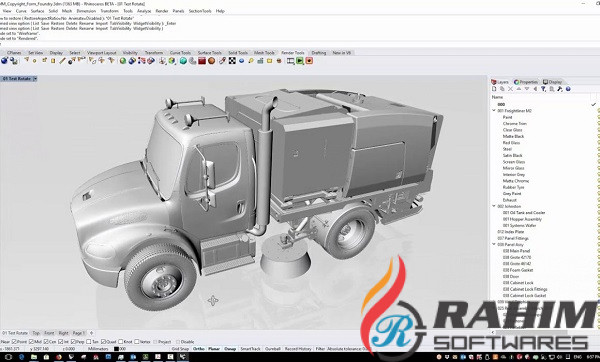600x362 pixels.
Task: Open the Display panel tab
Action: [x=553, y=82]
